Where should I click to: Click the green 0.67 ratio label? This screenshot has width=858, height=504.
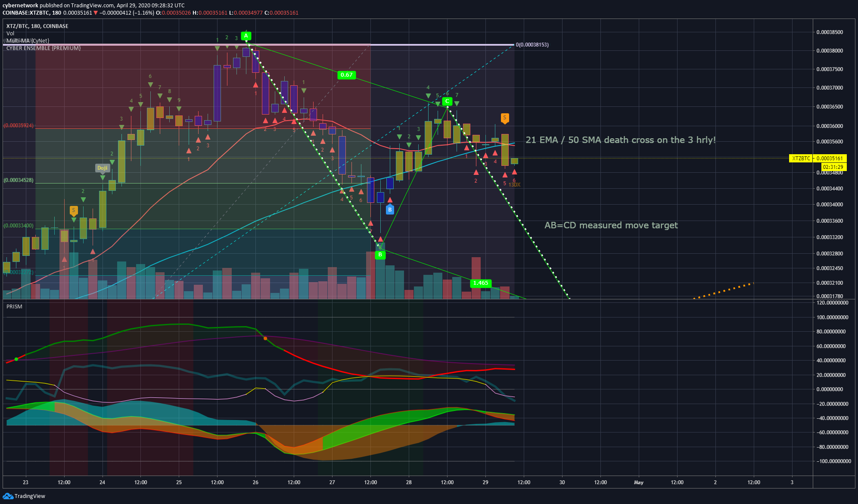(346, 75)
